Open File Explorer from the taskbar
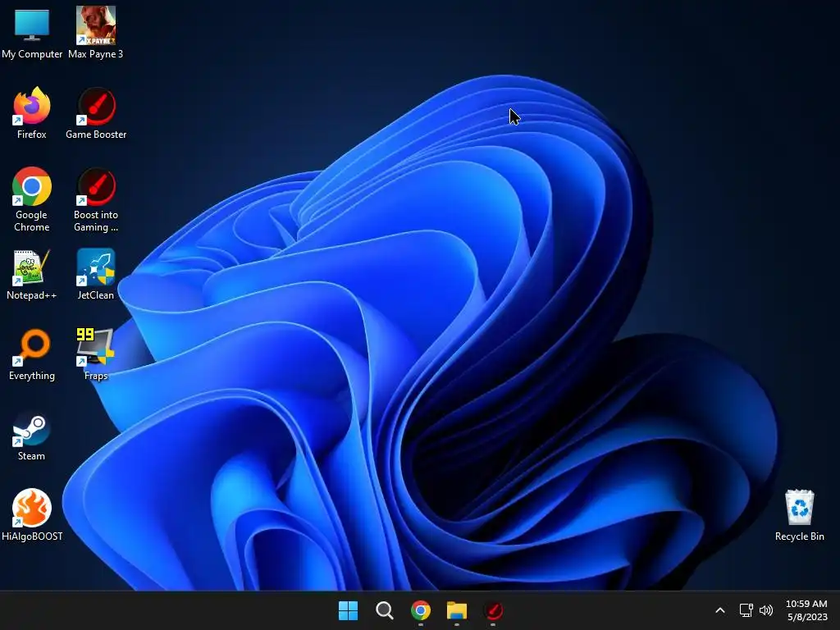Image resolution: width=840 pixels, height=630 pixels. tap(457, 610)
